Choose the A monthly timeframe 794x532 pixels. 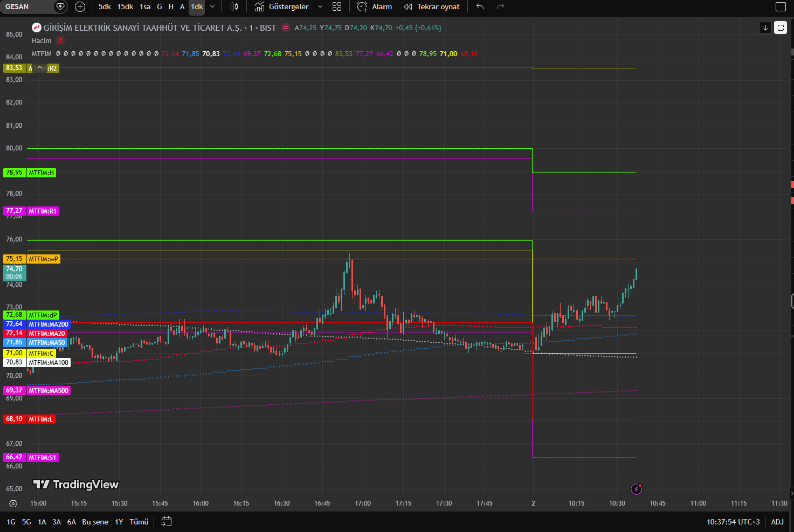[182, 6]
